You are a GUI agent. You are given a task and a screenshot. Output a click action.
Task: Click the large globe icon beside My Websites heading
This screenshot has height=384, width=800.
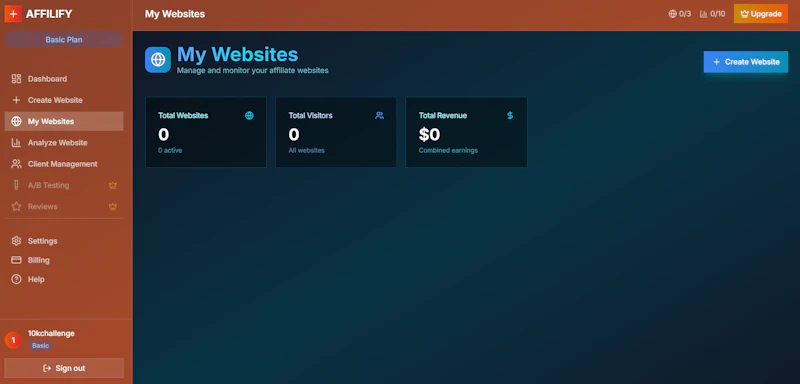(x=158, y=60)
